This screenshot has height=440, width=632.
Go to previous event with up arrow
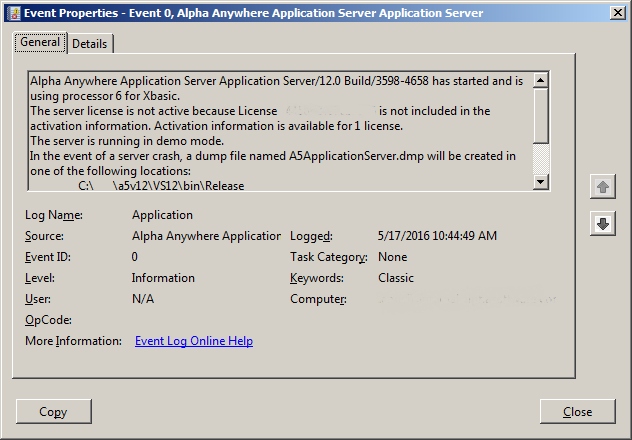(x=603, y=187)
